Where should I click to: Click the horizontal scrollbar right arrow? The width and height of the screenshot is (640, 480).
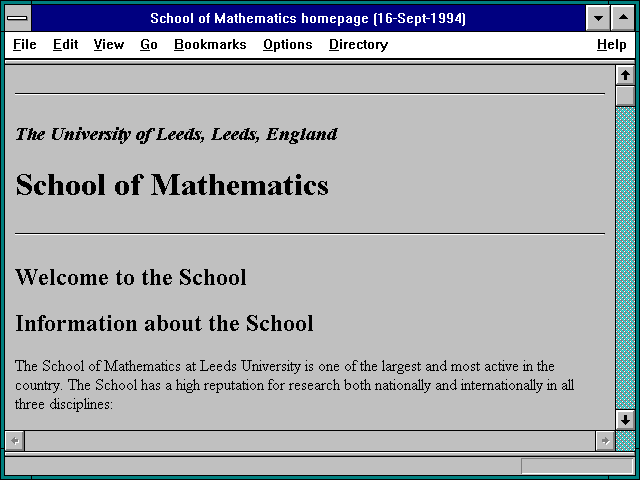[x=605, y=441]
